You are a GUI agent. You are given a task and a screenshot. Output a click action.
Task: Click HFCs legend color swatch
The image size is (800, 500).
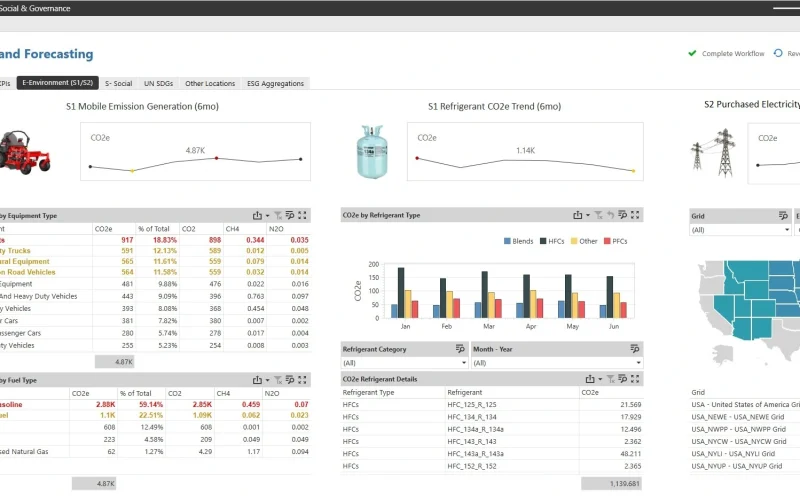pyautogui.click(x=541, y=241)
